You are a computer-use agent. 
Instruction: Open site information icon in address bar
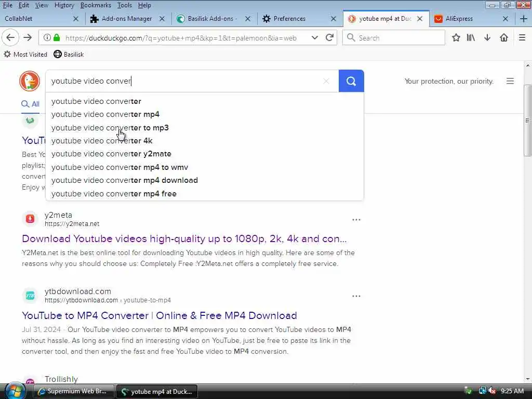pyautogui.click(x=47, y=37)
